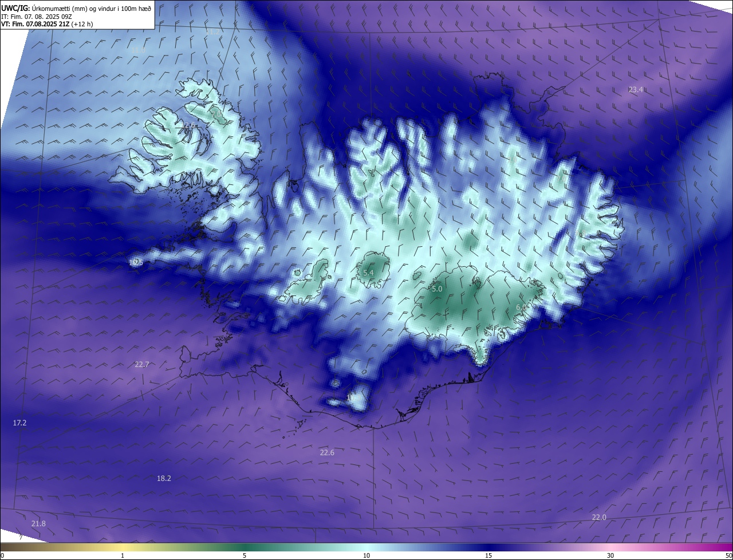
Task: Click the 6.0 value on eastern Vatnajökull
Action: tap(521, 307)
